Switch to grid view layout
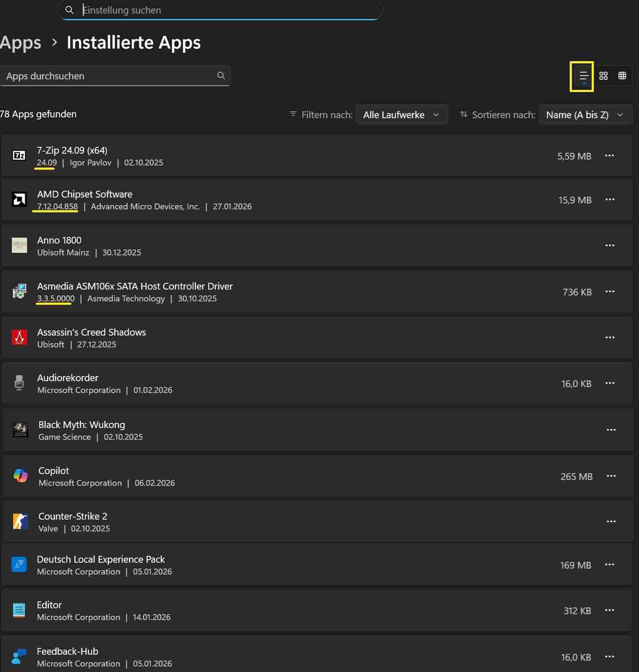Image resolution: width=639 pixels, height=672 pixels. (x=604, y=76)
